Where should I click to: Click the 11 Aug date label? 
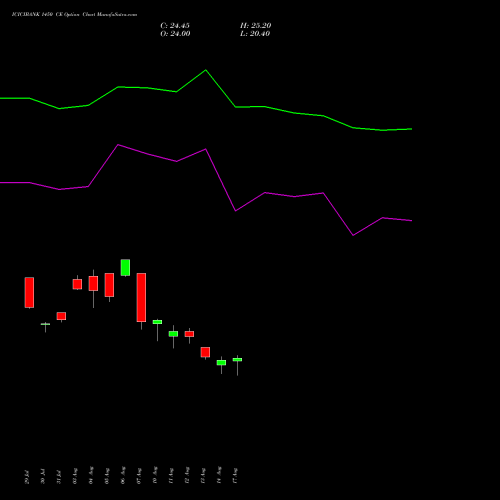[x=171, y=476]
